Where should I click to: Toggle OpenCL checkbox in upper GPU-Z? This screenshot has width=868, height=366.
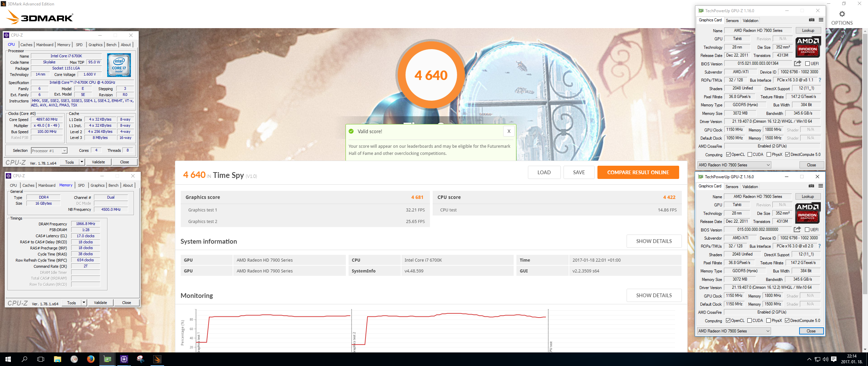[728, 155]
